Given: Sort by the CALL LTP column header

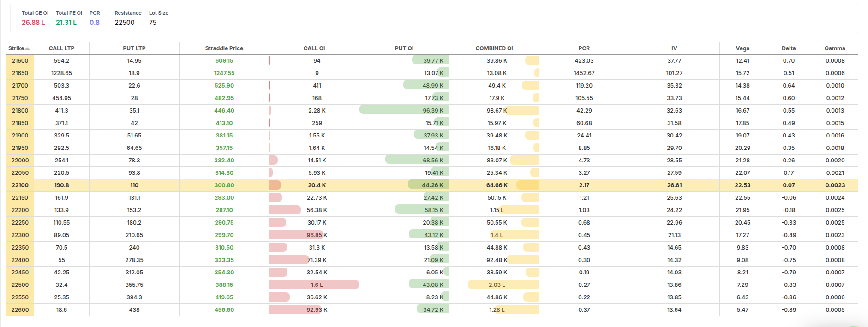Looking at the screenshot, I should point(61,48).
